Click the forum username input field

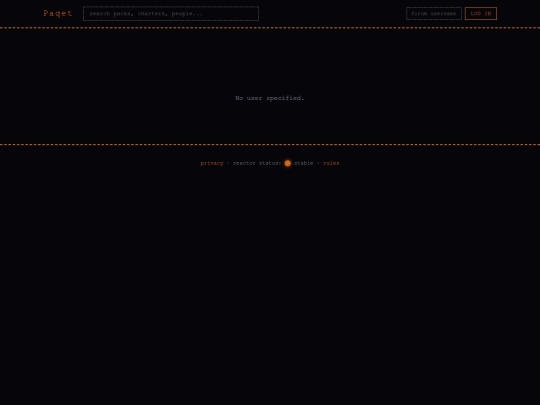point(434,13)
